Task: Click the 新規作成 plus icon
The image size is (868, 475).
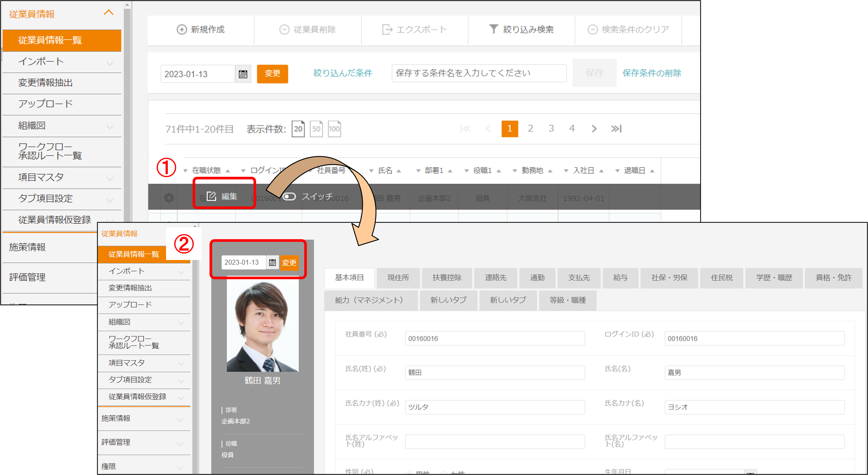Action: [x=181, y=30]
